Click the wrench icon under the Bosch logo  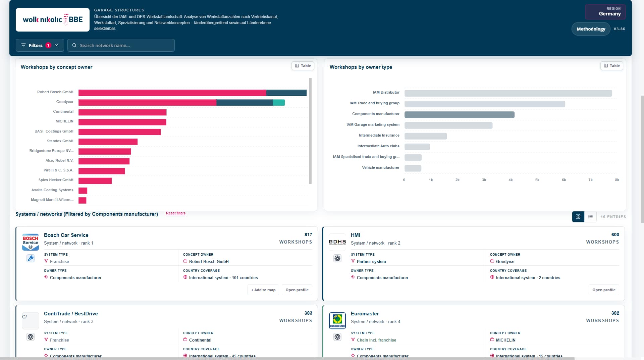31,258
